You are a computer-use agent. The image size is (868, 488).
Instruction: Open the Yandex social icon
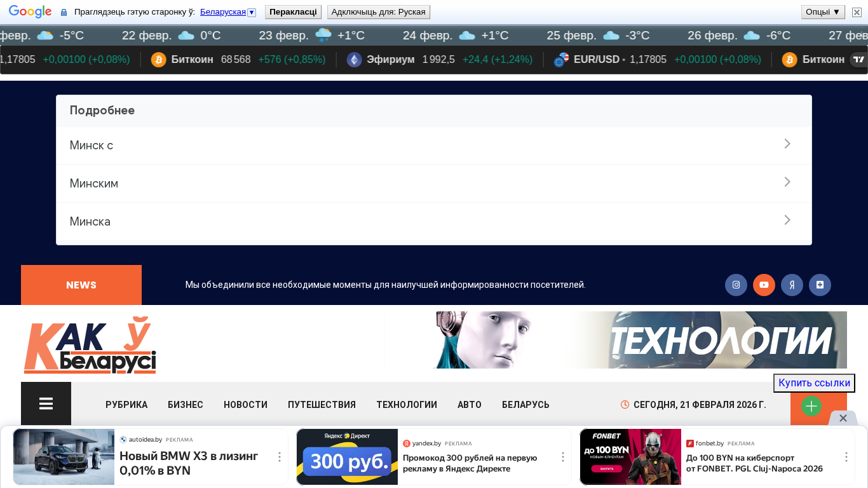pyautogui.click(x=792, y=285)
